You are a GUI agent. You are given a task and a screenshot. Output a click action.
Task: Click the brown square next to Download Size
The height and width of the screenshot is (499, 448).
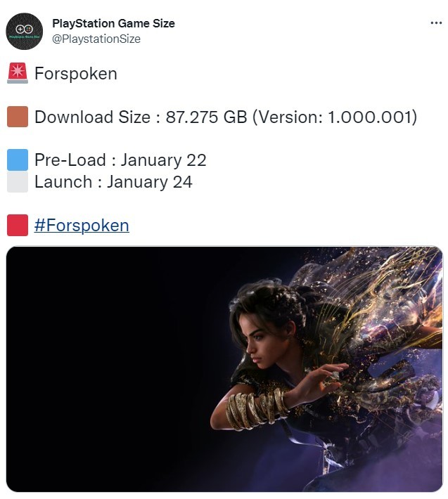tap(18, 117)
